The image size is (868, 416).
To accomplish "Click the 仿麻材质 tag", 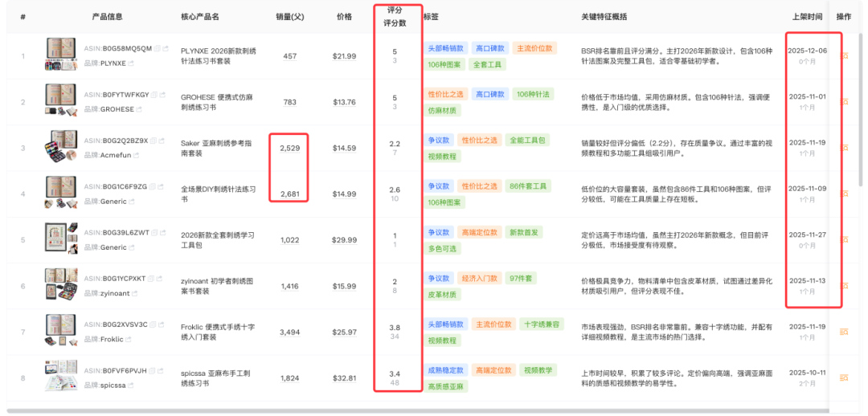I will coord(442,111).
